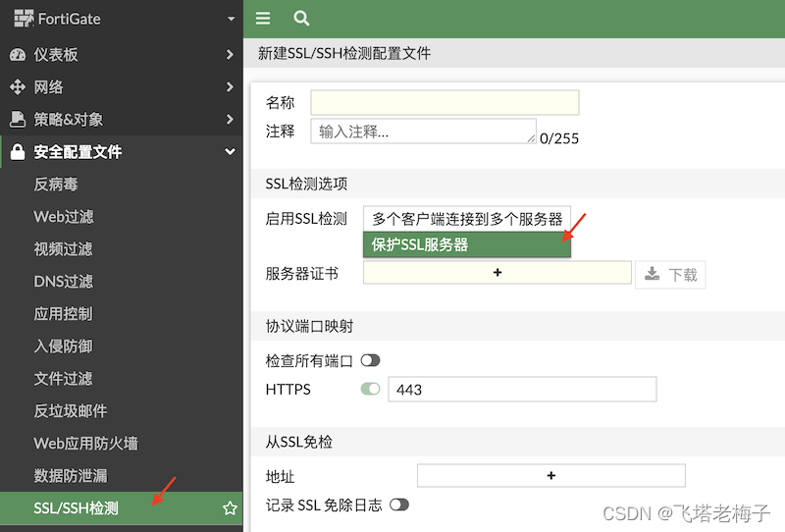
Task: Click the FortiGate logo icon
Action: (x=24, y=19)
